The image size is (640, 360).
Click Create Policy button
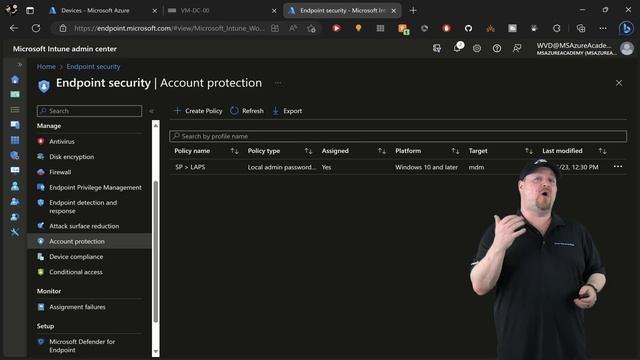coord(198,111)
